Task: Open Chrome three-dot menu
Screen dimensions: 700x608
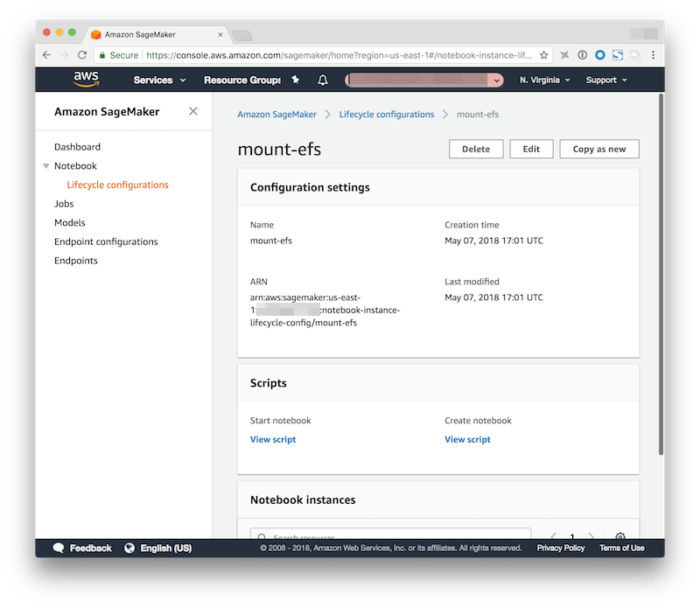Action: click(x=653, y=55)
